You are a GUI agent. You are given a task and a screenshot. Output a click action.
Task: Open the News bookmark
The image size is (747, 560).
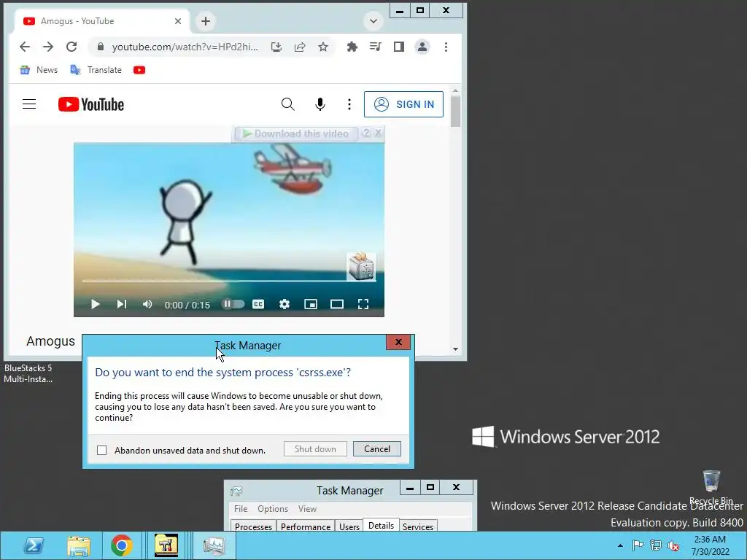point(39,70)
